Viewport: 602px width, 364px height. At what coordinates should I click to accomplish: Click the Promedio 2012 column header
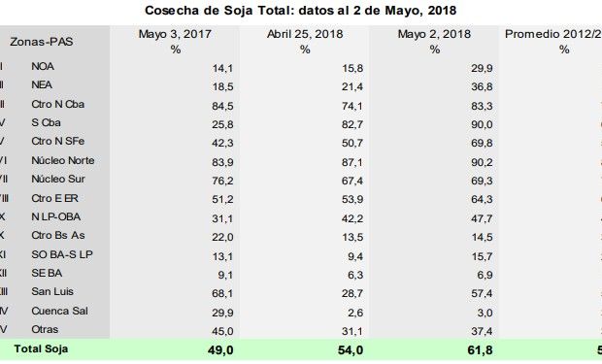tap(553, 34)
